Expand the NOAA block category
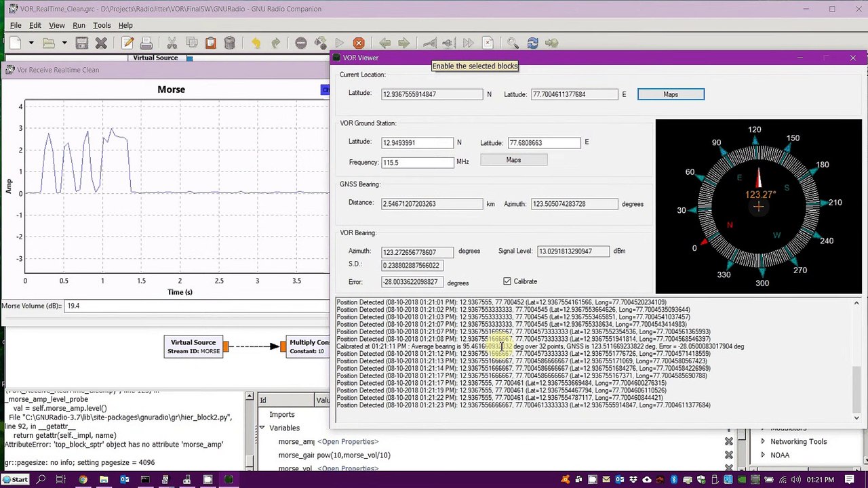 [x=763, y=455]
